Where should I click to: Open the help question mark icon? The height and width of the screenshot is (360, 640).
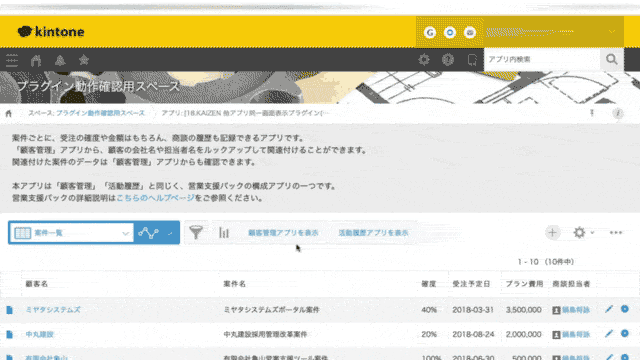pos(448,60)
